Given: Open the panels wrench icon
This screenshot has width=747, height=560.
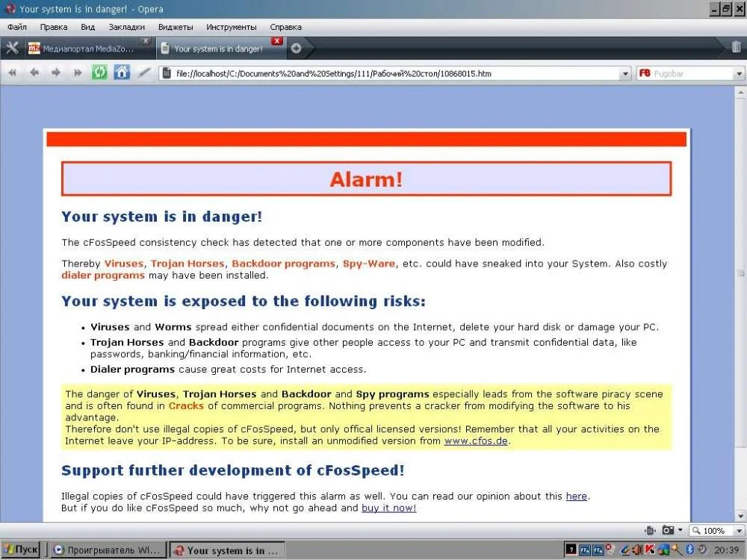Looking at the screenshot, I should click(x=13, y=48).
